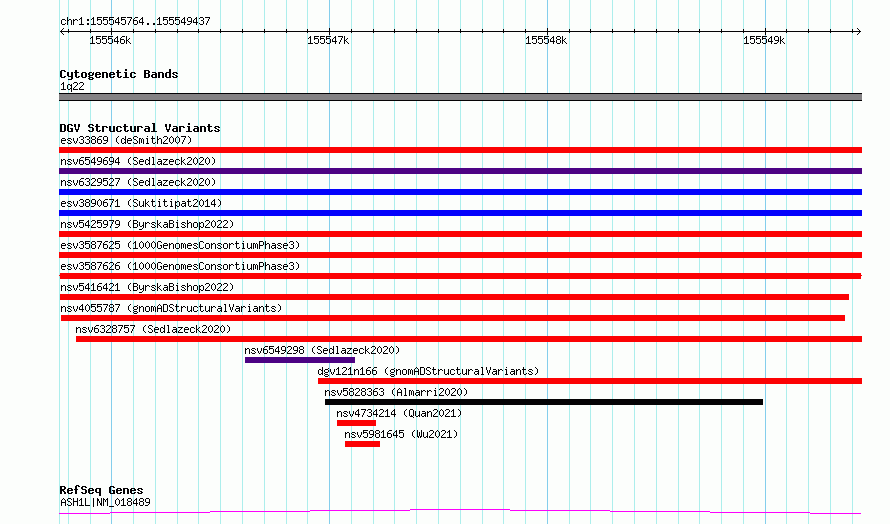890x524 pixels.
Task: Click the red nsv5425979 variant bar
Action: pyautogui.click(x=460, y=234)
